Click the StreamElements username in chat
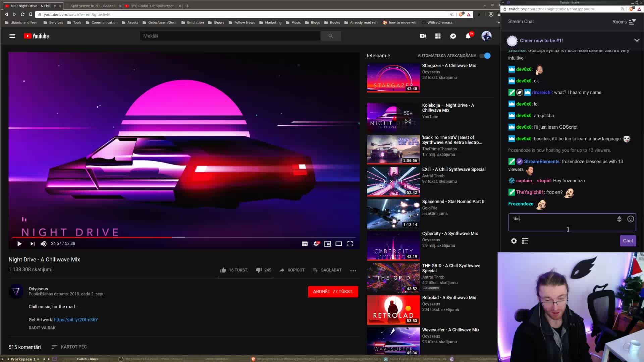 tap(542, 162)
